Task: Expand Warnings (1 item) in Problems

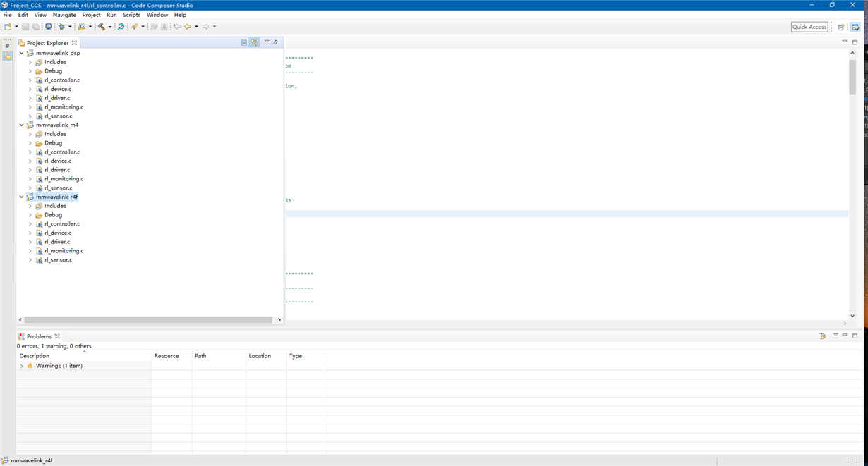Action: coord(22,366)
